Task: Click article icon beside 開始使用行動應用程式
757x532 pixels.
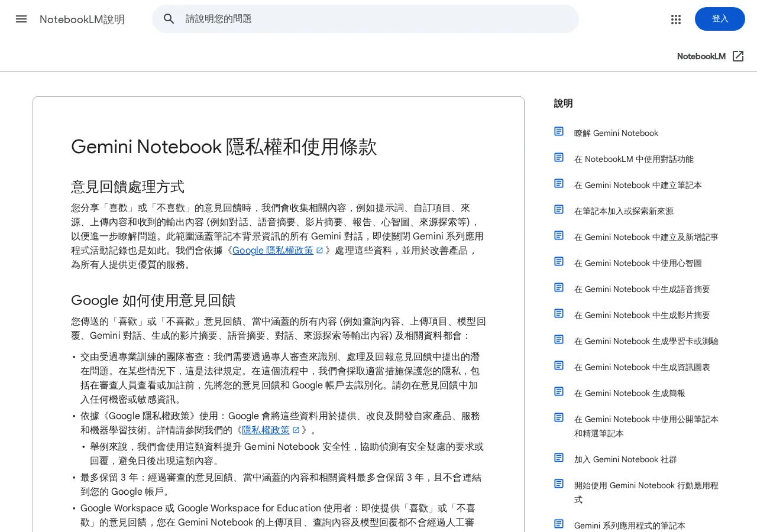Action: click(559, 484)
